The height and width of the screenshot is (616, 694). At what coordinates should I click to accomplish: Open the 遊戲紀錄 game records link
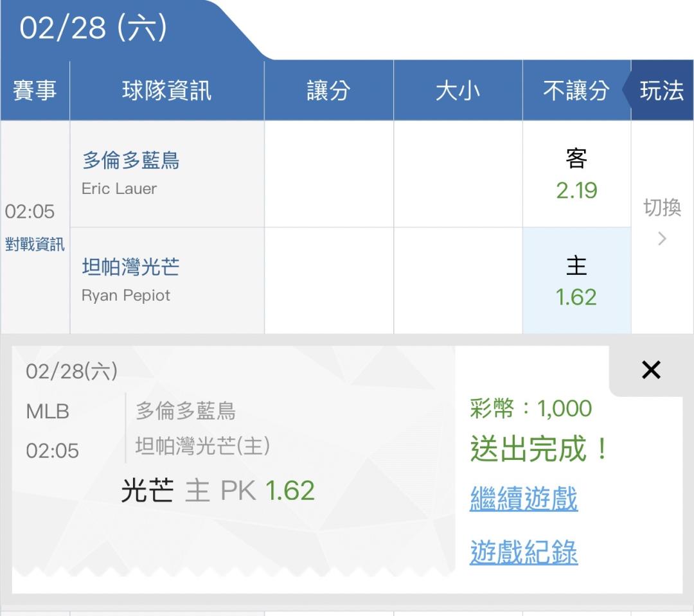[x=524, y=552]
